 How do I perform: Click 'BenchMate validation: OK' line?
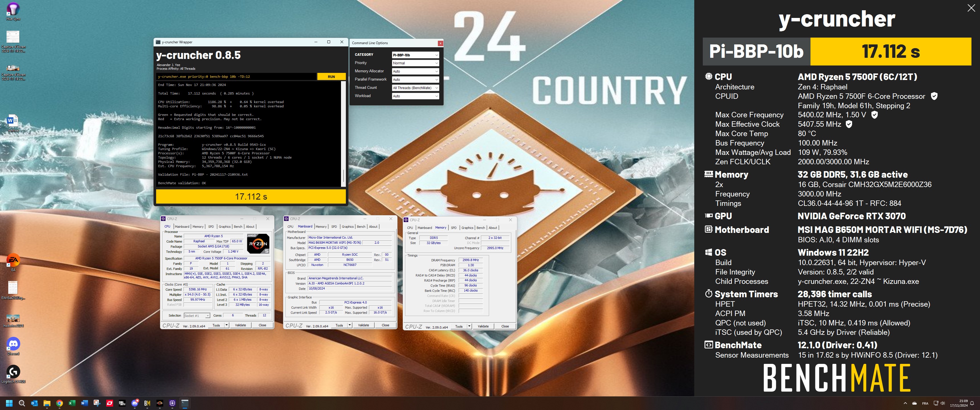click(x=182, y=183)
